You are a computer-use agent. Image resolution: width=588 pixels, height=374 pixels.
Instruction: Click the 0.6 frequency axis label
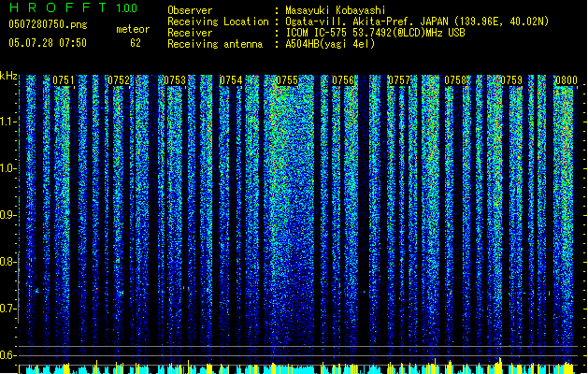[x=8, y=355]
